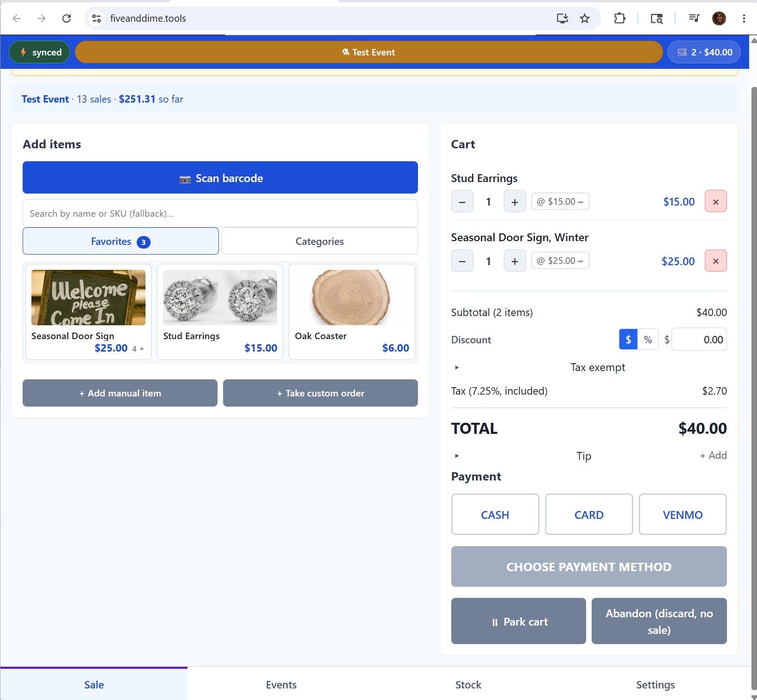Click the Subtotal (2 items) label
Image resolution: width=757 pixels, height=700 pixels.
point(492,313)
